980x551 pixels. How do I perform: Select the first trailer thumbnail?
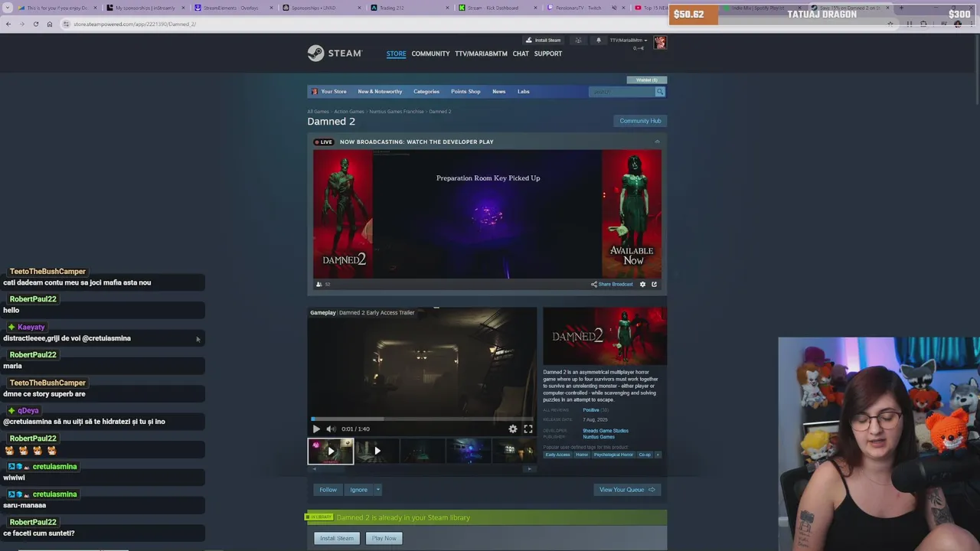pyautogui.click(x=331, y=451)
